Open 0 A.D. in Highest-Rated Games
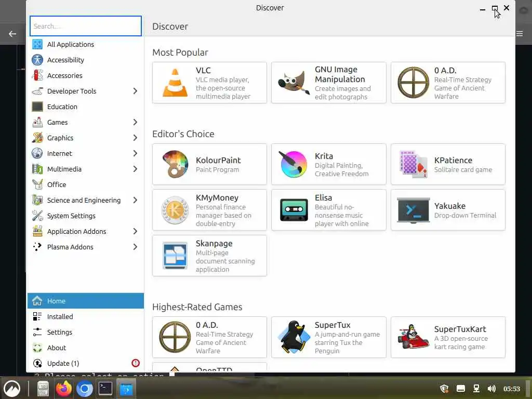Viewport: 532px width, 399px height. coord(210,337)
